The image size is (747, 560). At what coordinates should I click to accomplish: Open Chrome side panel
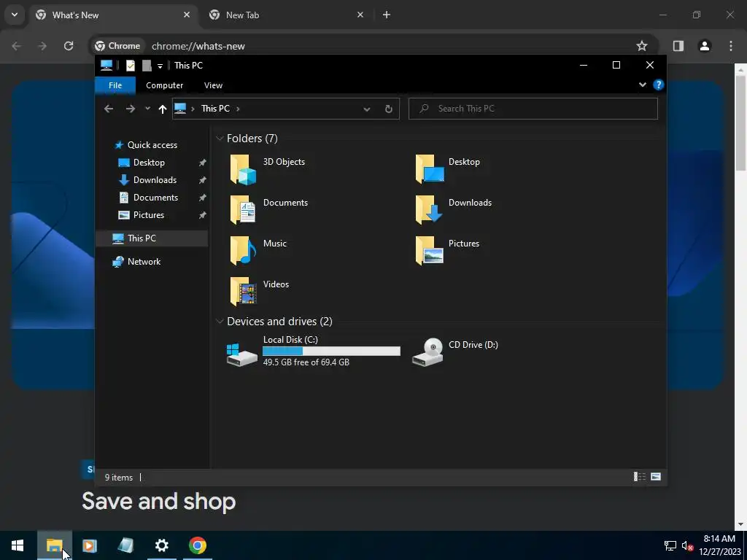point(678,46)
